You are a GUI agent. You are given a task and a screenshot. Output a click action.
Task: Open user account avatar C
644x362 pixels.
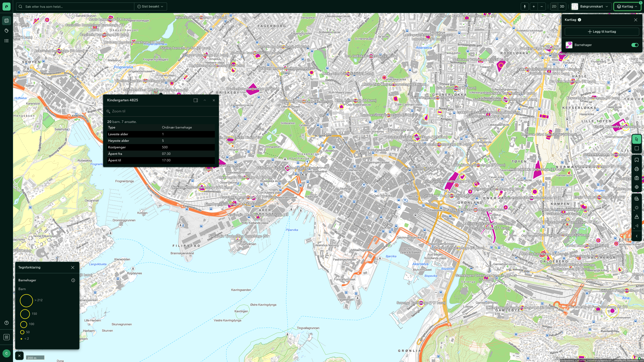(7, 353)
